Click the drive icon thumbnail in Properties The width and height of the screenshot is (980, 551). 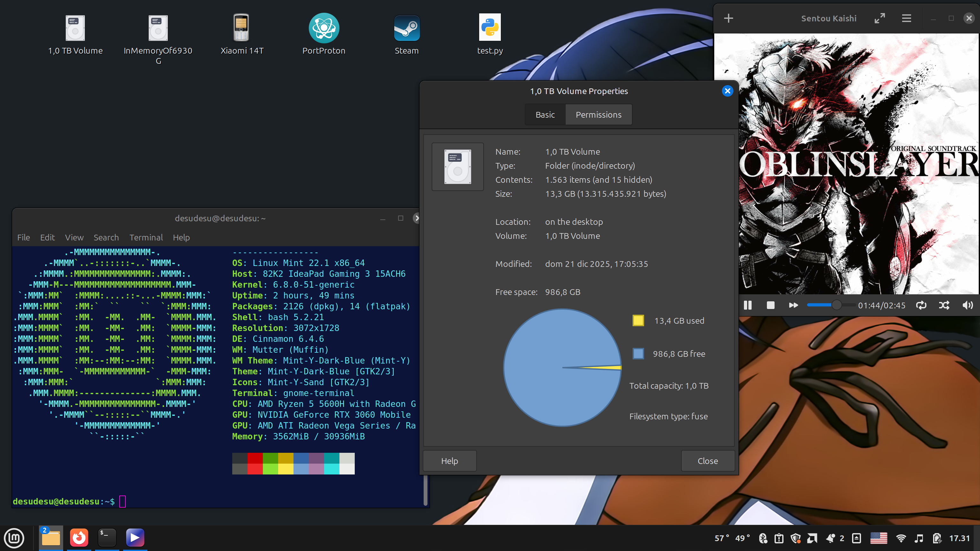[x=458, y=166]
